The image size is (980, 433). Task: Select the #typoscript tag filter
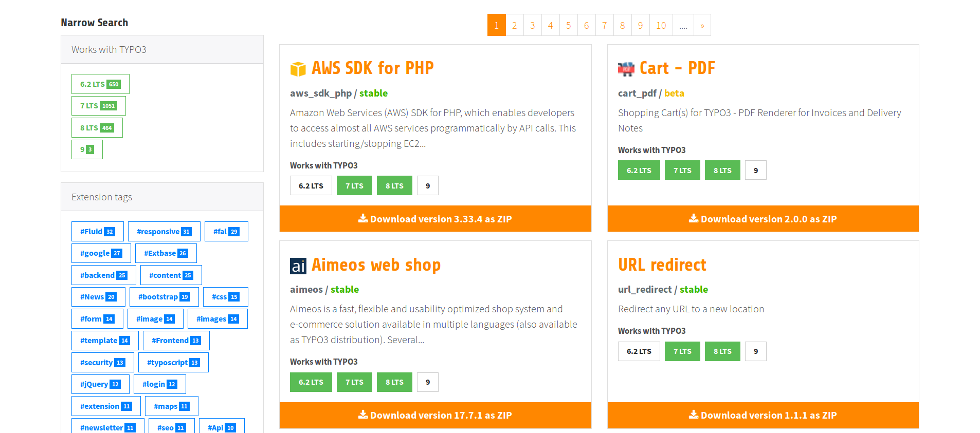click(x=173, y=363)
